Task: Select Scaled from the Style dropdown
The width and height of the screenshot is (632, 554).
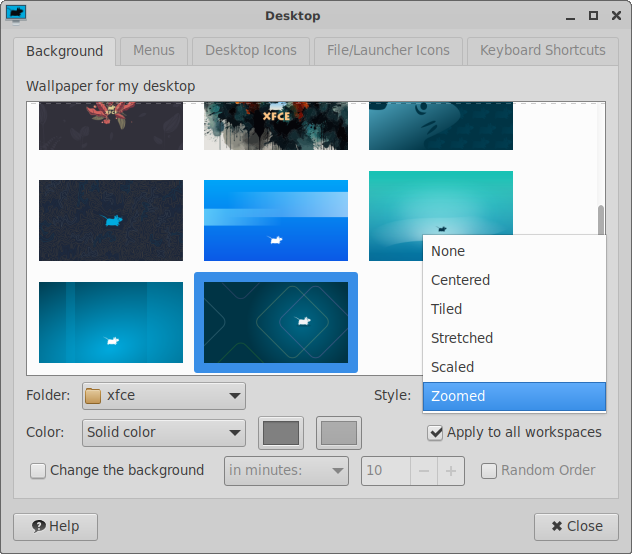Action: (514, 367)
